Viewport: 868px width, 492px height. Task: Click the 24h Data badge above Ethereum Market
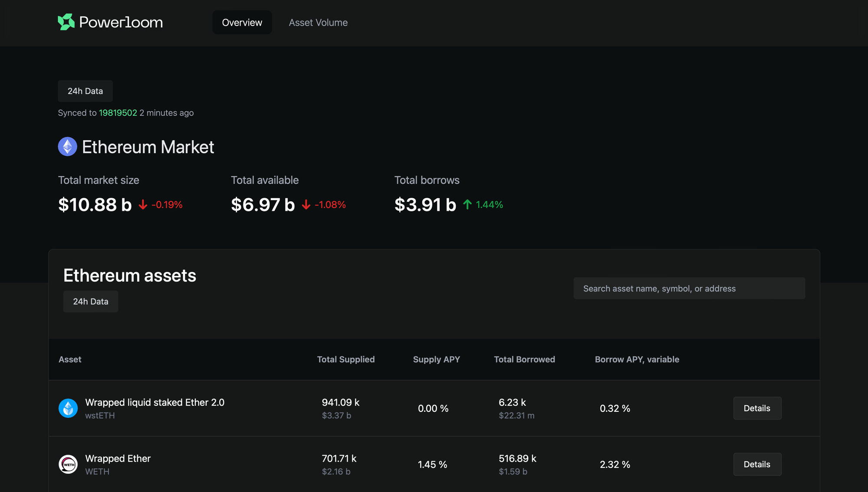click(x=85, y=91)
